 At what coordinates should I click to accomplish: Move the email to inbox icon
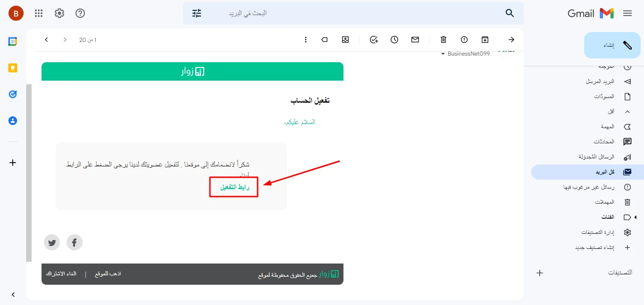point(345,40)
